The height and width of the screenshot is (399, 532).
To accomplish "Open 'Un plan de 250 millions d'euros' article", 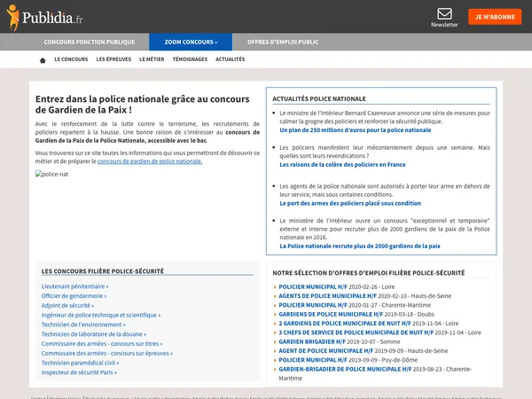I will [356, 130].
